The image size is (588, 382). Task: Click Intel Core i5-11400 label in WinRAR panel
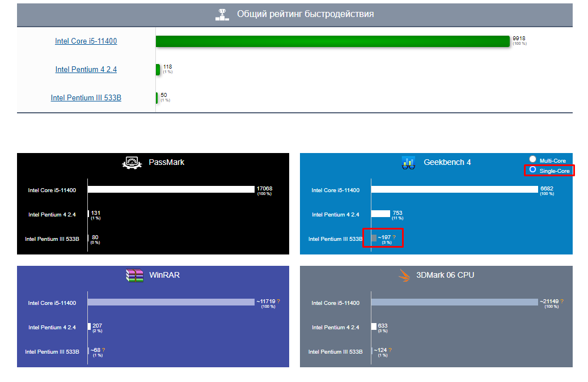pos(52,303)
